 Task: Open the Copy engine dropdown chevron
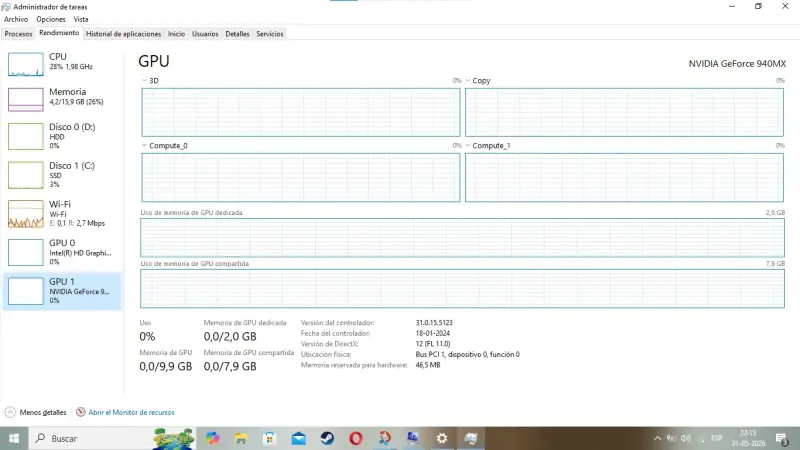coord(467,81)
